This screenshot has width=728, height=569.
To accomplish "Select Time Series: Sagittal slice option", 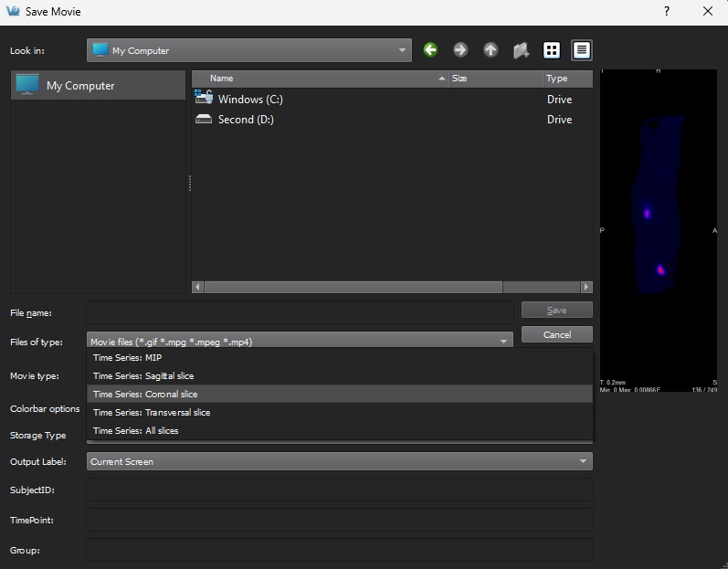I will point(143,376).
